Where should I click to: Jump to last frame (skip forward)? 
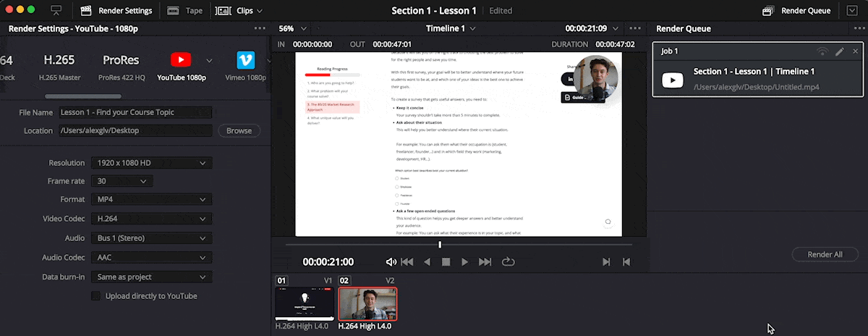[x=485, y=261]
